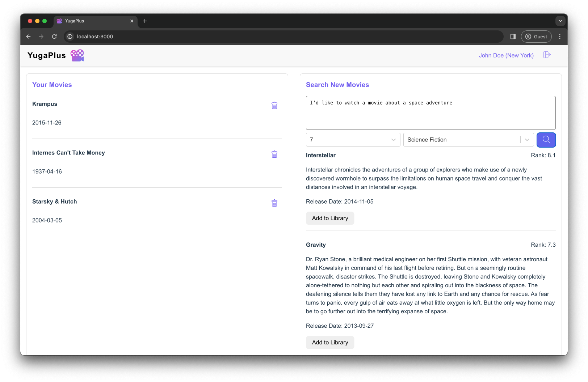This screenshot has width=588, height=382.
Task: Delete Krampus using its trash icon
Action: coord(274,105)
